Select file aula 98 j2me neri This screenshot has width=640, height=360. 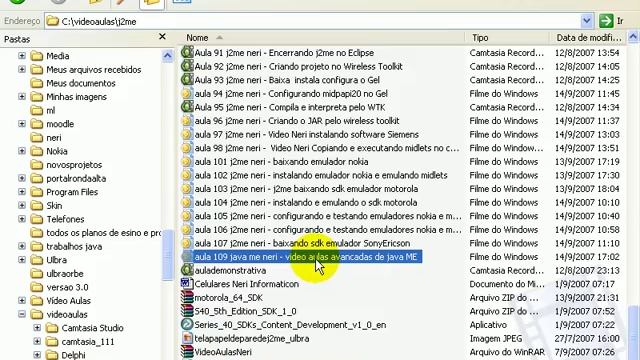tap(327, 148)
